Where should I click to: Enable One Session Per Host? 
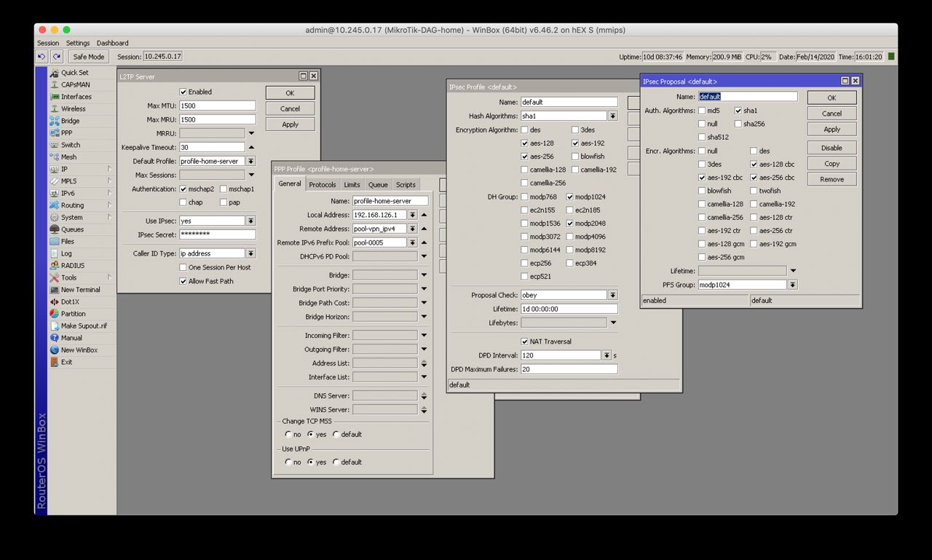tap(183, 267)
